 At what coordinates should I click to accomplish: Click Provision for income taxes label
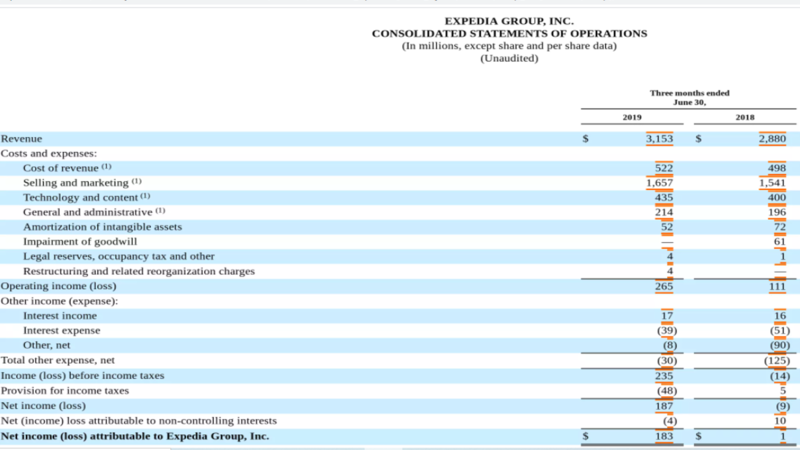[x=65, y=391]
